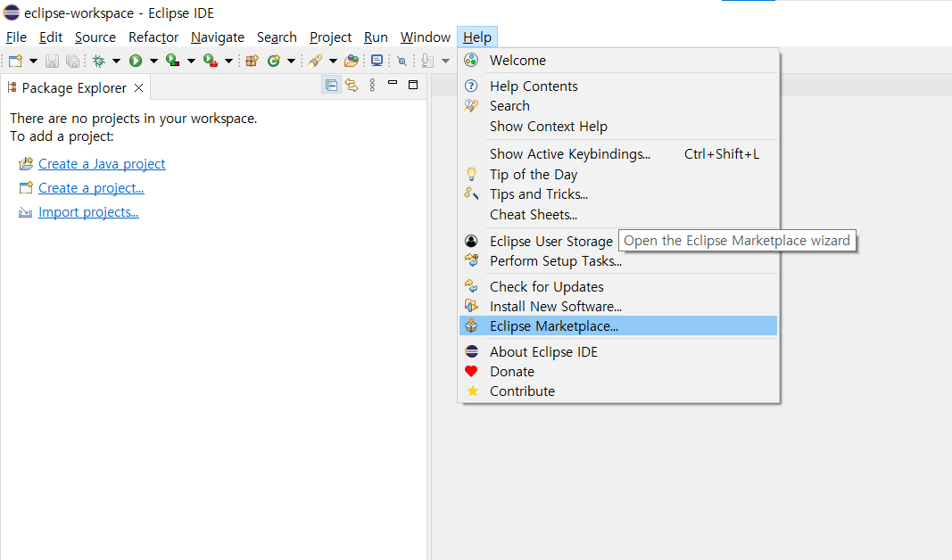Select Perform Setup Tasks...
Image resolution: width=952 pixels, height=560 pixels.
click(x=618, y=261)
